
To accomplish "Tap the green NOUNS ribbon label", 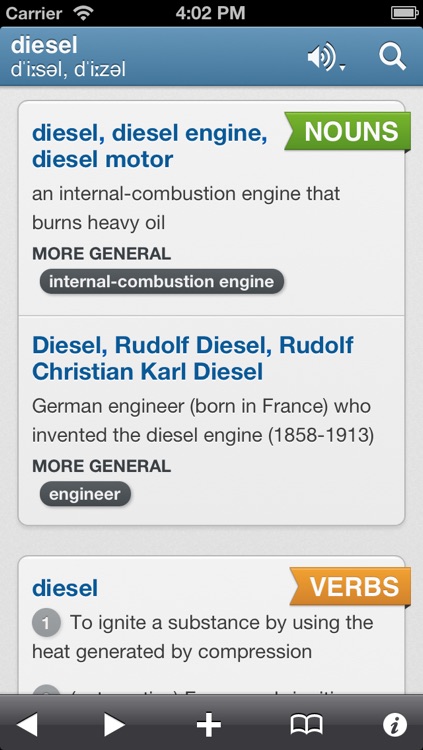I will coord(348,132).
